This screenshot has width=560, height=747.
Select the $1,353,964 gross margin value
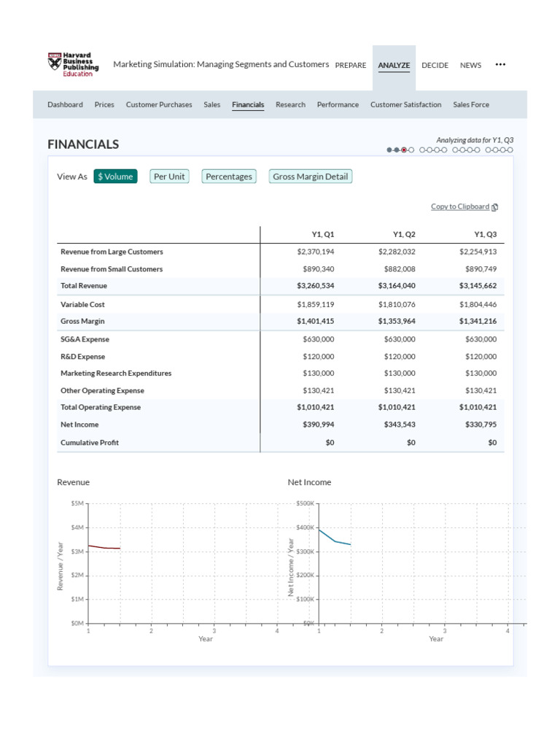tap(397, 321)
